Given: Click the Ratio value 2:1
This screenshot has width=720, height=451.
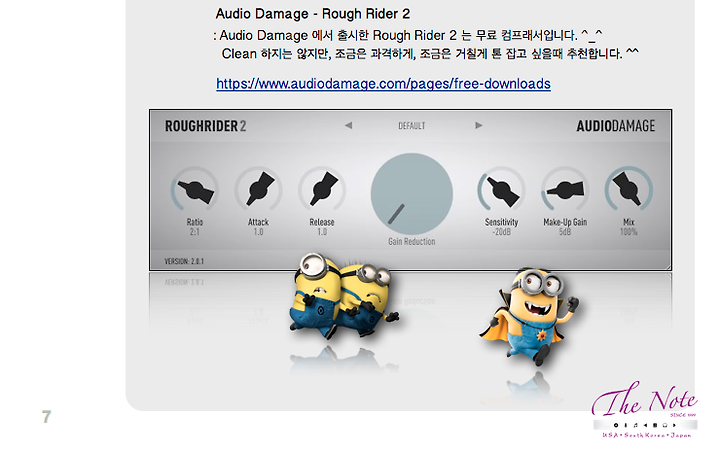Looking at the screenshot, I should (195, 232).
